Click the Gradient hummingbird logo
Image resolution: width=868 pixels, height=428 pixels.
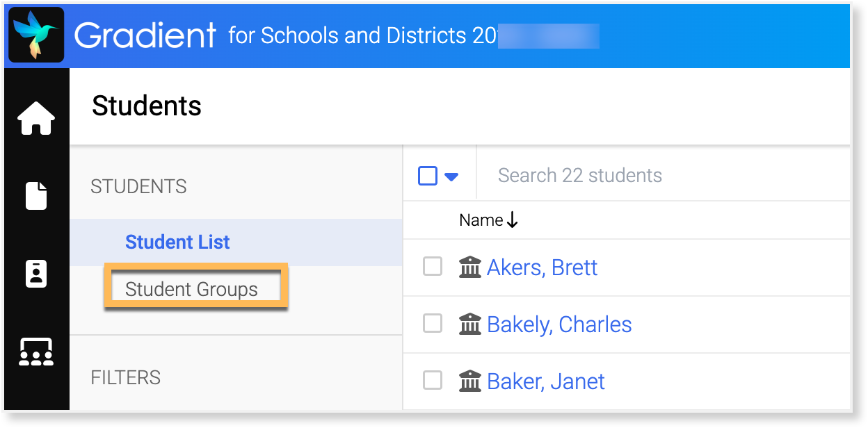coord(36,35)
